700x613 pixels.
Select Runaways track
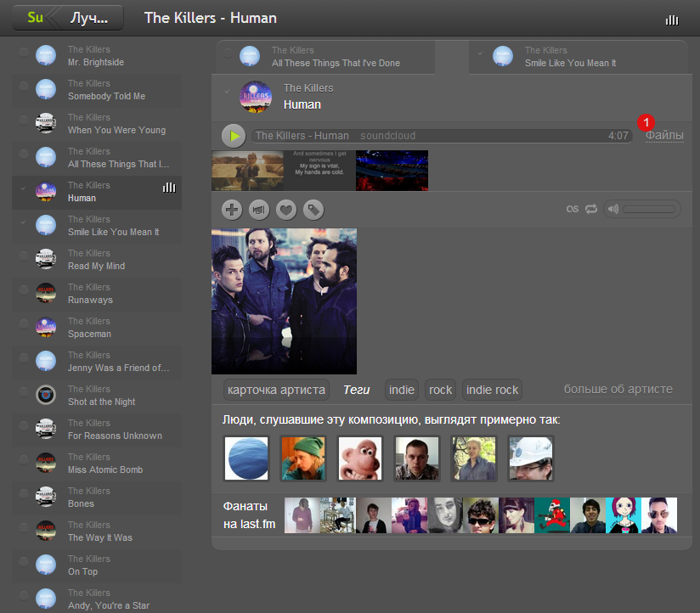(97, 294)
